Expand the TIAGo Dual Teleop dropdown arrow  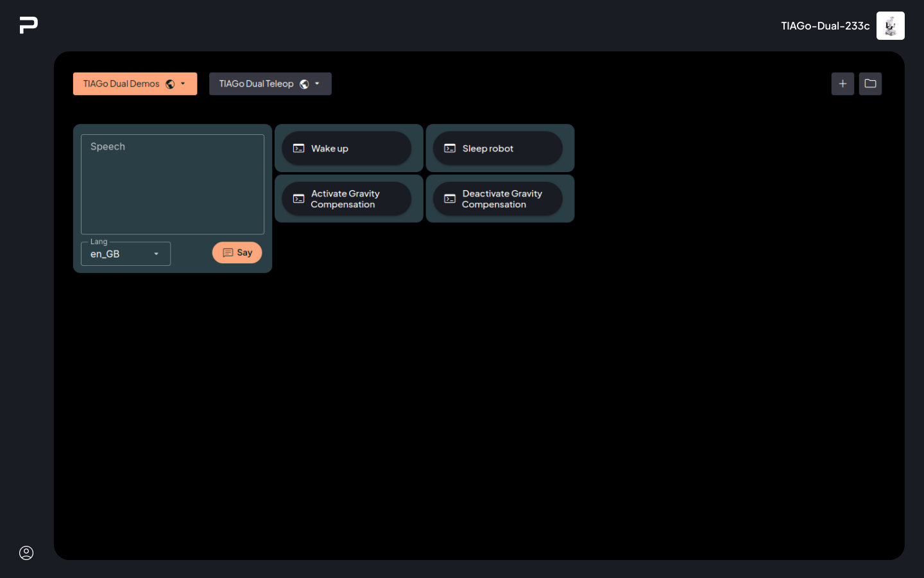coord(317,84)
